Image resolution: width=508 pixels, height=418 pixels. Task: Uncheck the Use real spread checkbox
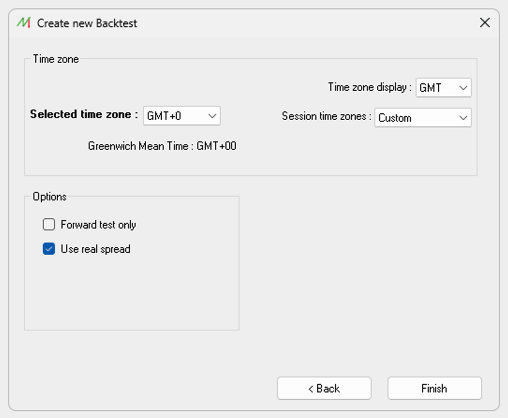pos(49,249)
